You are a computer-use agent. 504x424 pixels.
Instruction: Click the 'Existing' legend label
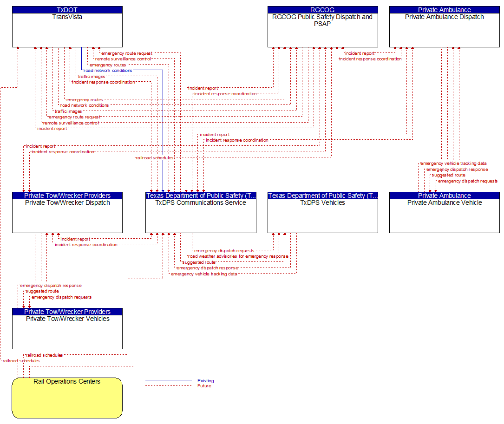(206, 381)
